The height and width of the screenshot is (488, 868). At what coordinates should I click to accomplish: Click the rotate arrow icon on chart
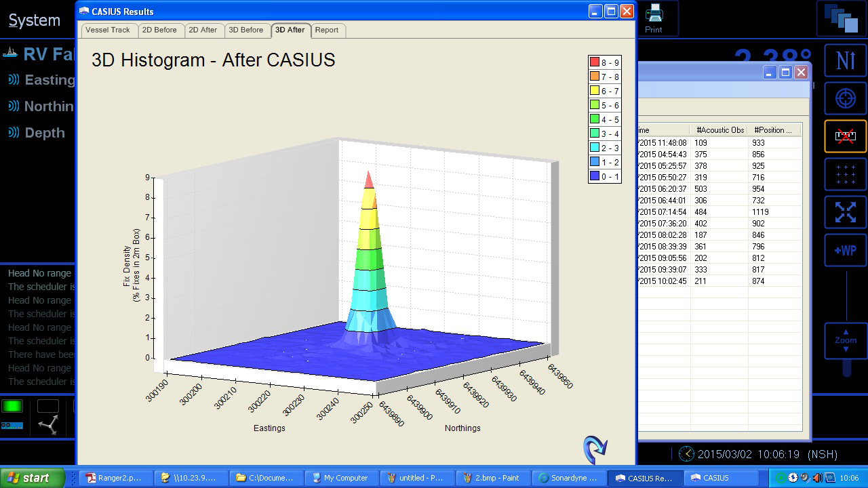[595, 449]
